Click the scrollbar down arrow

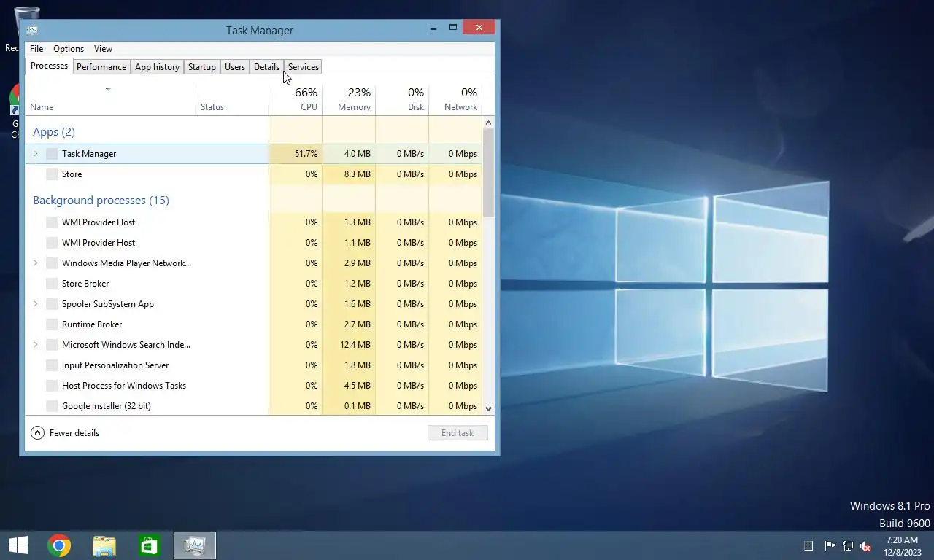(488, 409)
